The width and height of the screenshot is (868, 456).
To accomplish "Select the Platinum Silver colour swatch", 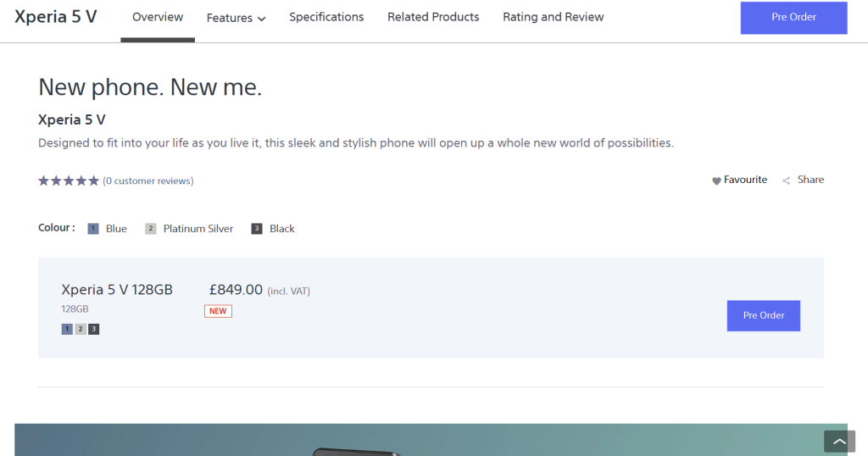I will [x=151, y=229].
